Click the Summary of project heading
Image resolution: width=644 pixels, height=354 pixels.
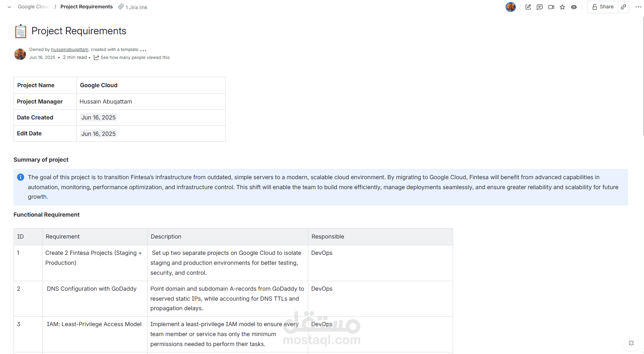coord(41,160)
